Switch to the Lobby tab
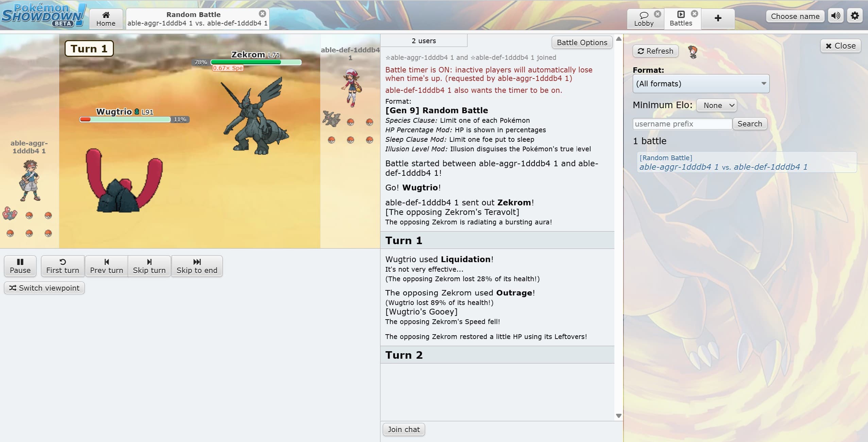Screen dimensions: 868x442 [x=644, y=19]
